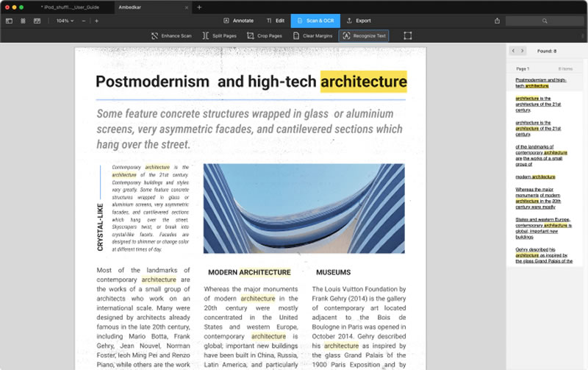Open result 'Postmodernism and high-tech architecture'
Viewport: 588px width, 370px height.
tap(540, 83)
